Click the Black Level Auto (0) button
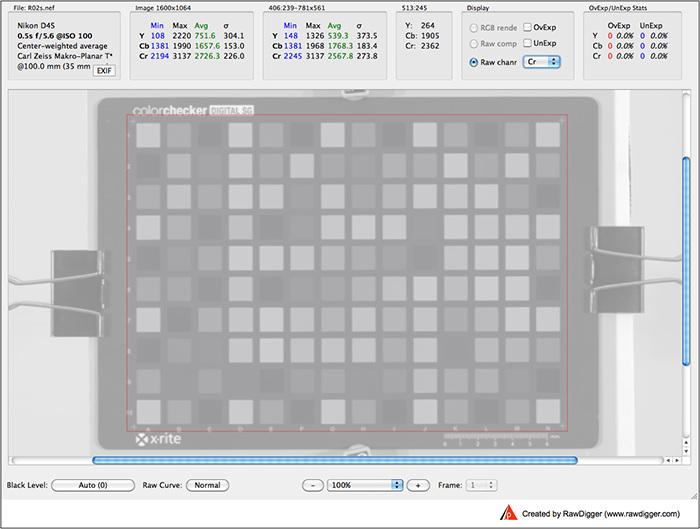Image resolution: width=700 pixels, height=529 pixels. pos(93,485)
